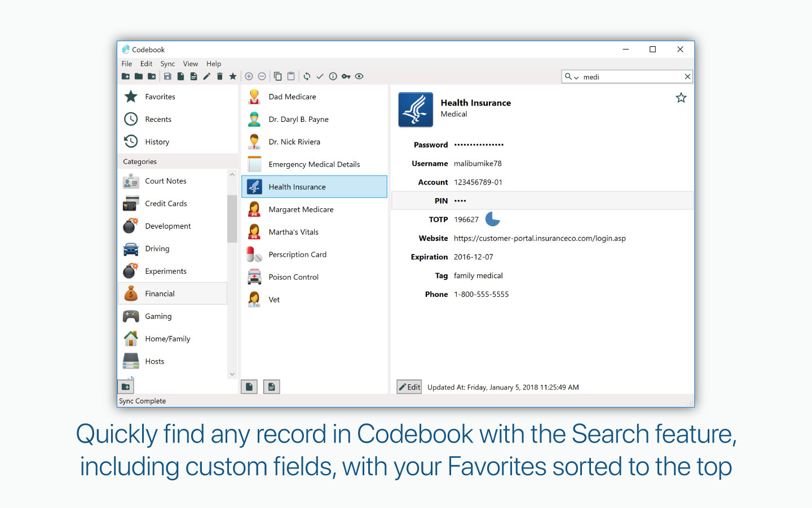Click the open folder toolbar icon
Viewport: 812px width, 508px height.
point(139,76)
